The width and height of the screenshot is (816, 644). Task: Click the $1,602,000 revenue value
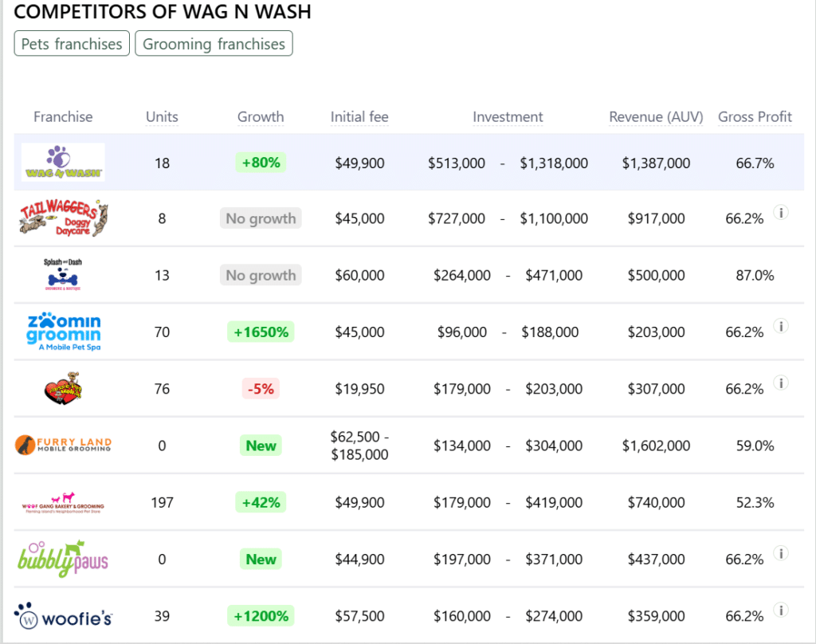tap(657, 446)
